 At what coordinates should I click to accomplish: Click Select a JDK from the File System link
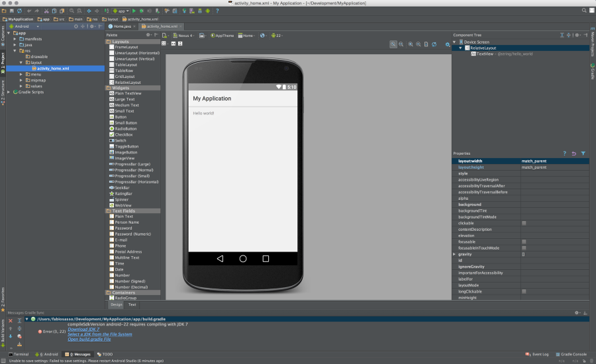click(x=100, y=334)
